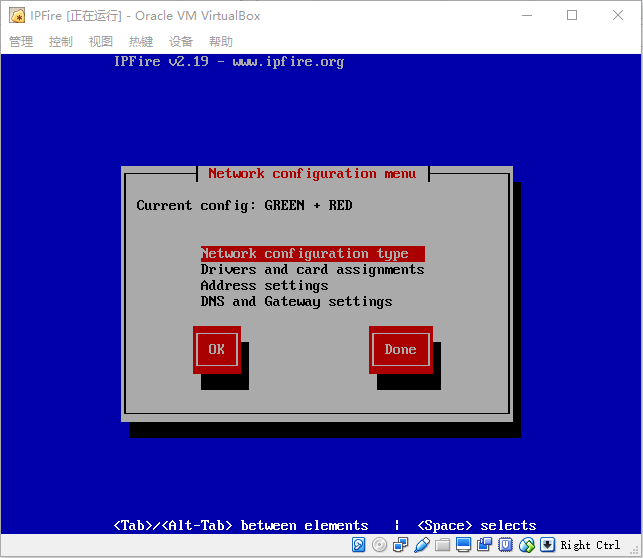Open the 热键 menu

pyautogui.click(x=141, y=41)
